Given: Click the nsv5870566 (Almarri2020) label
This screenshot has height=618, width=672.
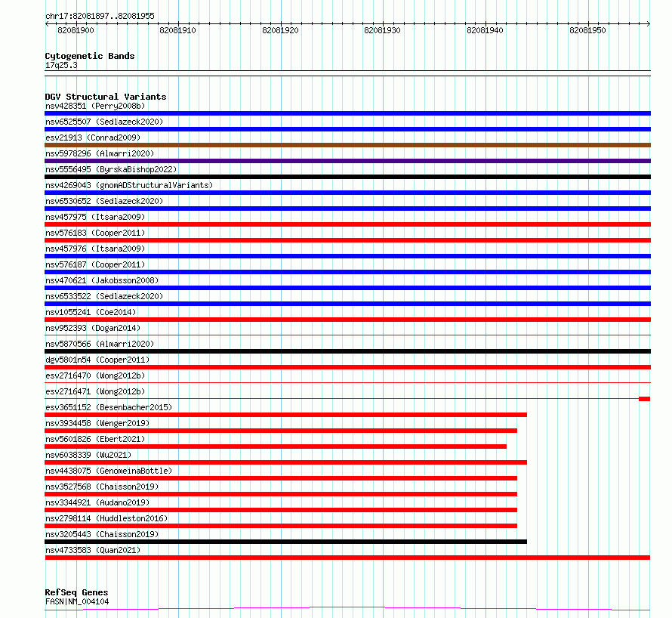Looking at the screenshot, I should click(x=100, y=344).
